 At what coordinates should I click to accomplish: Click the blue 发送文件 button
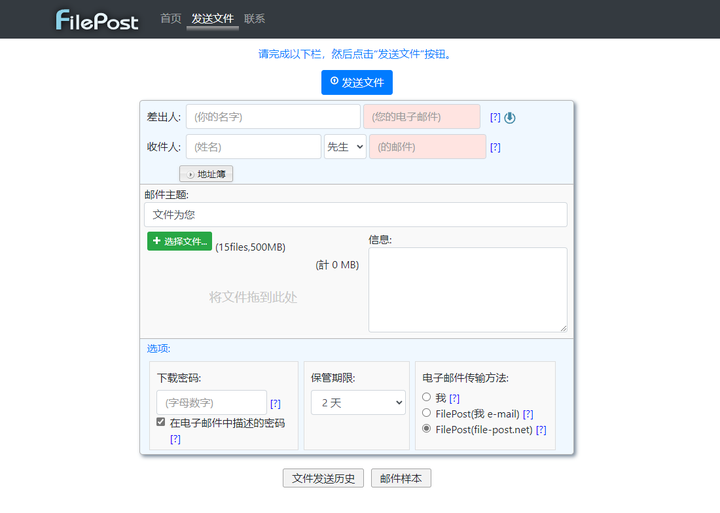pos(357,82)
